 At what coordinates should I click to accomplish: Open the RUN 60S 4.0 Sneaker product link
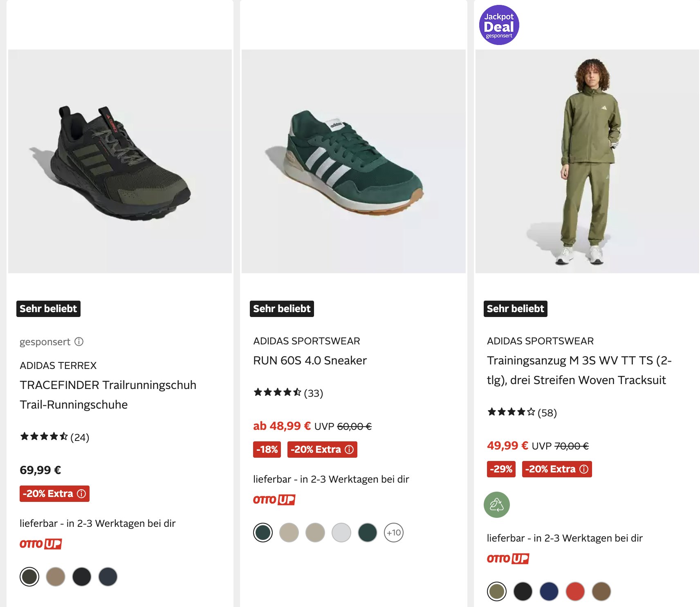click(x=310, y=360)
